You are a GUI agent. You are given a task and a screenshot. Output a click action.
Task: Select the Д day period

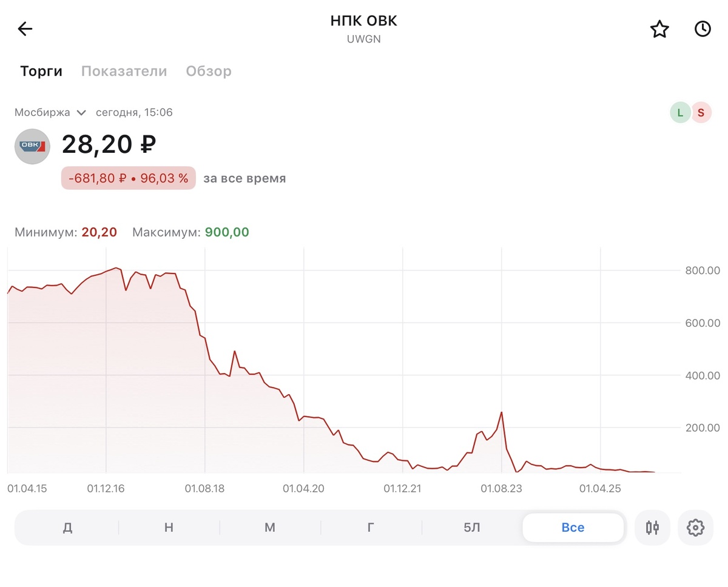pos(67,528)
